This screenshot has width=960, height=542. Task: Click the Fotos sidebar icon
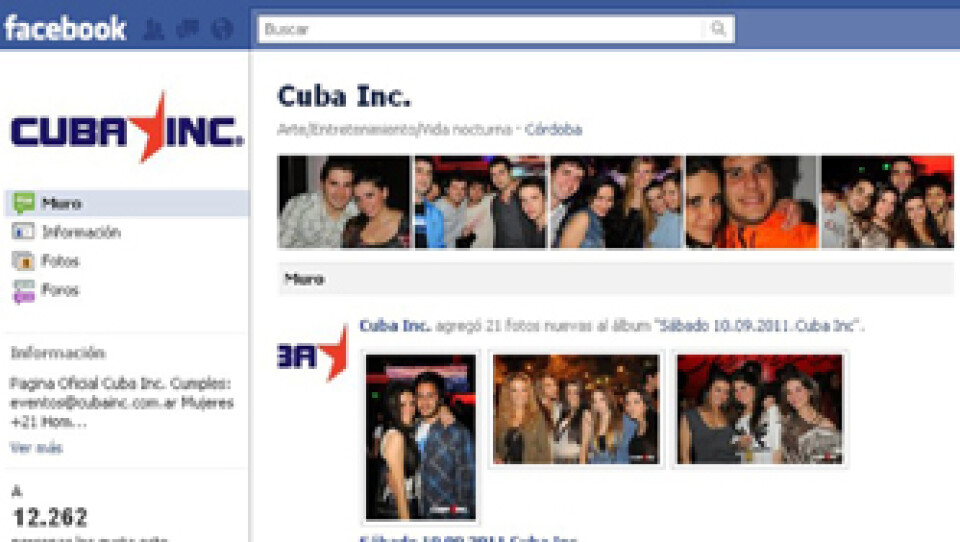[x=23, y=261]
